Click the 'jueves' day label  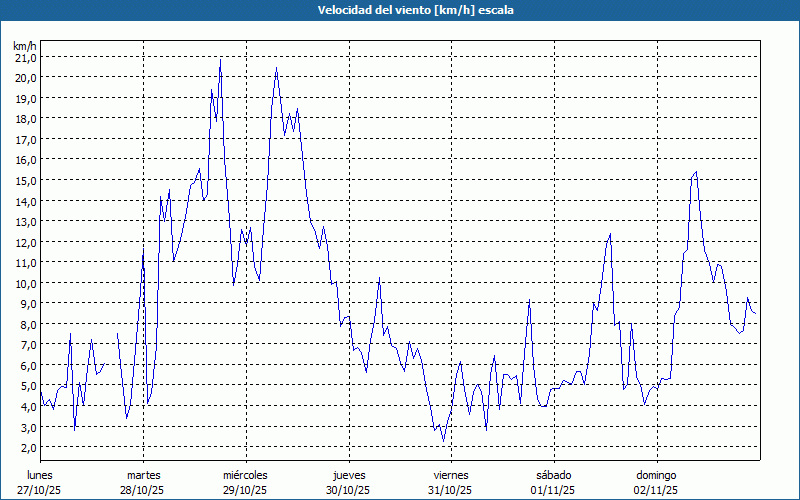(349, 476)
